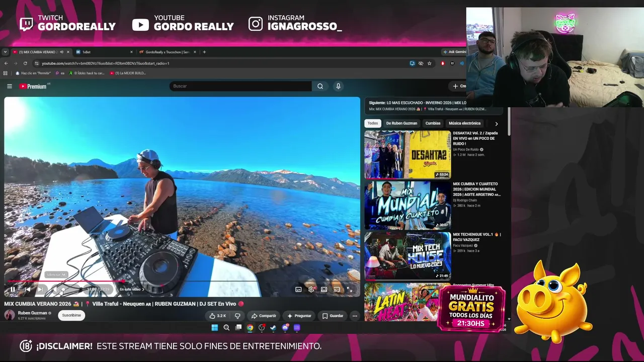Screen dimensions: 644x362
Task: Open the tab search dropdown arrow
Action: [5, 52]
